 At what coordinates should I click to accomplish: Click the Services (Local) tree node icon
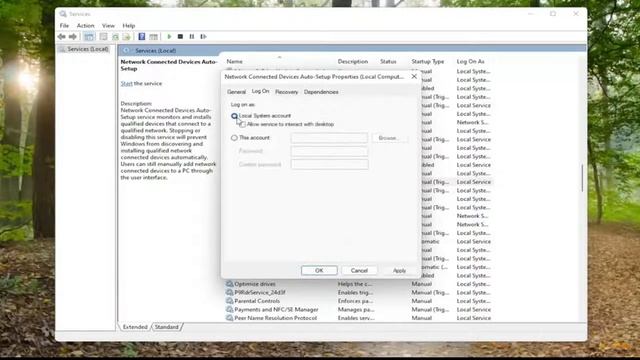point(62,49)
